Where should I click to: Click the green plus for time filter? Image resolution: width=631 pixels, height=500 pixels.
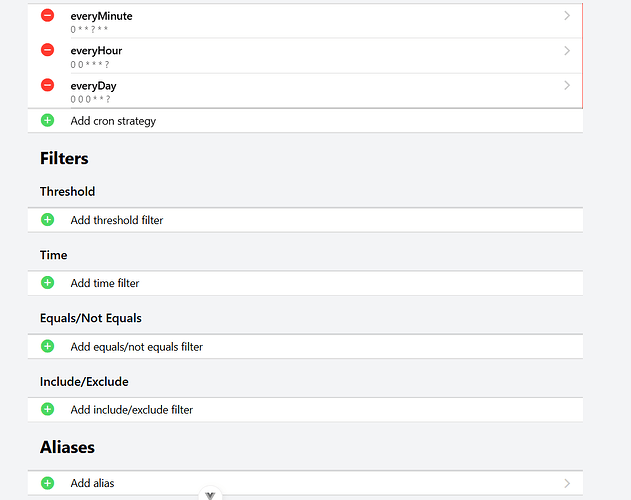(47, 283)
